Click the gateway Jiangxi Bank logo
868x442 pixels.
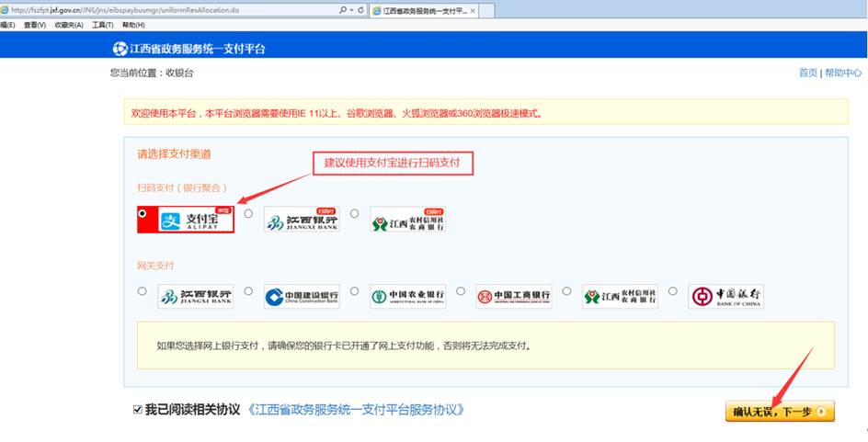[x=195, y=296]
